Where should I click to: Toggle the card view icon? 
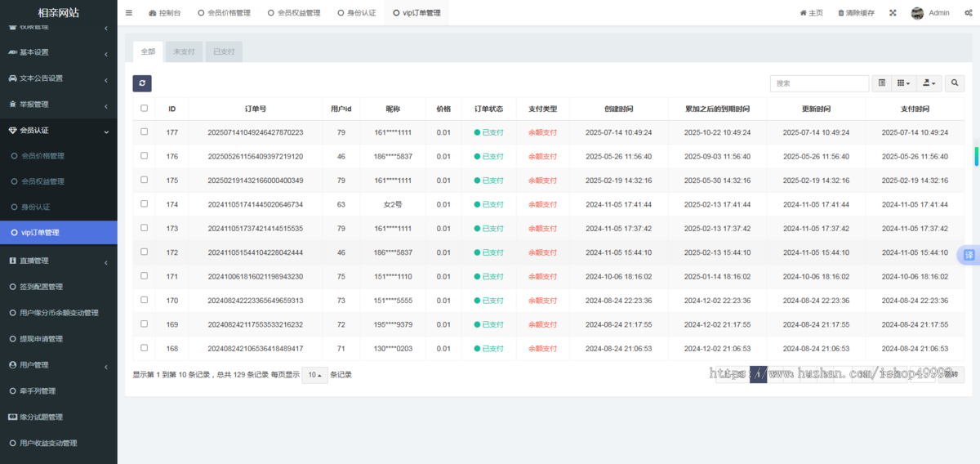pyautogui.click(x=882, y=83)
